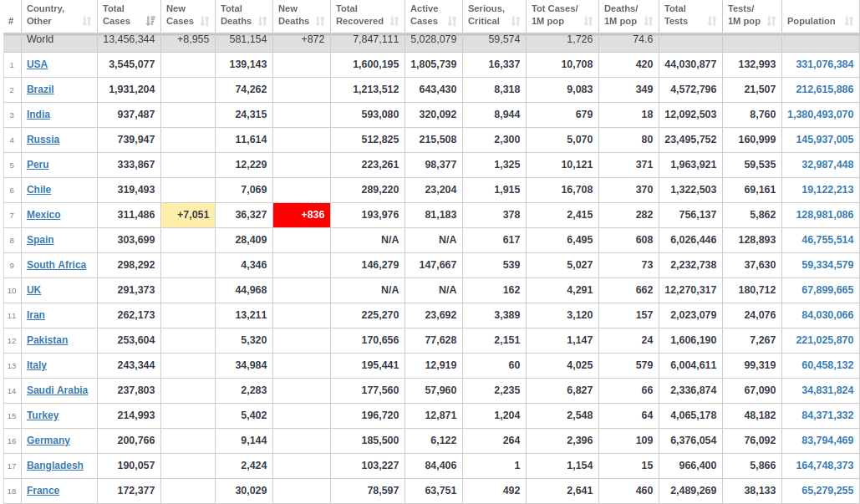
Task: Open Italy's country page
Action: click(37, 365)
